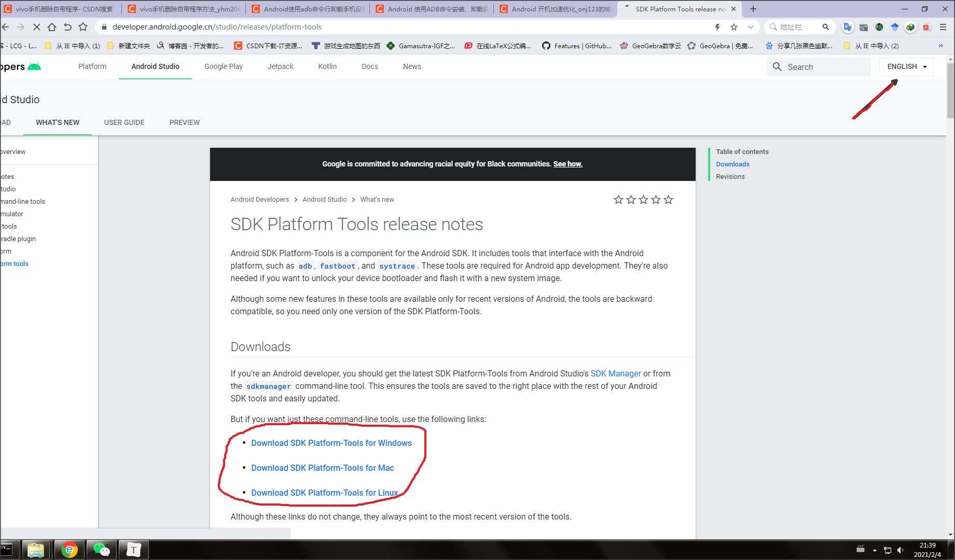Screen dimensions: 955x560
Task: Open the browser main menu icon
Action: click(x=943, y=27)
